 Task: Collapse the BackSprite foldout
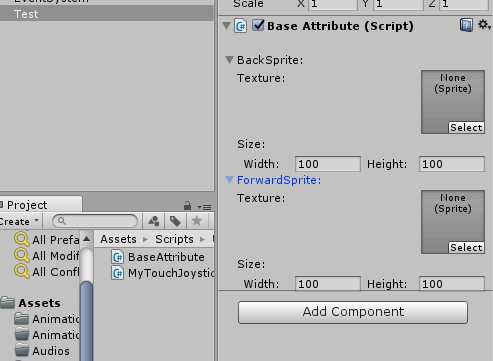coord(229,60)
